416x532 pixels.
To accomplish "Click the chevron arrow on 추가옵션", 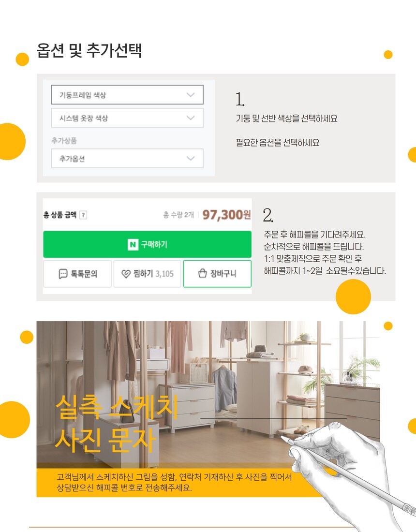I will (x=191, y=158).
